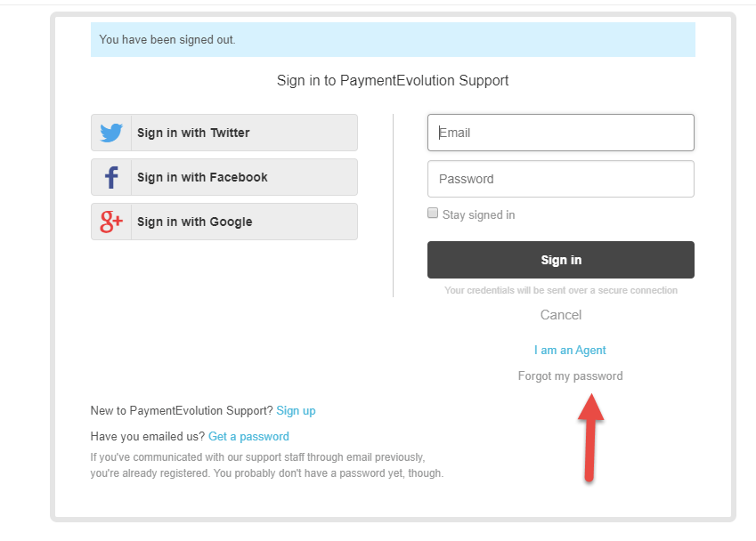Click Sign in with Facebook
This screenshot has width=756, height=541.
pyautogui.click(x=224, y=176)
